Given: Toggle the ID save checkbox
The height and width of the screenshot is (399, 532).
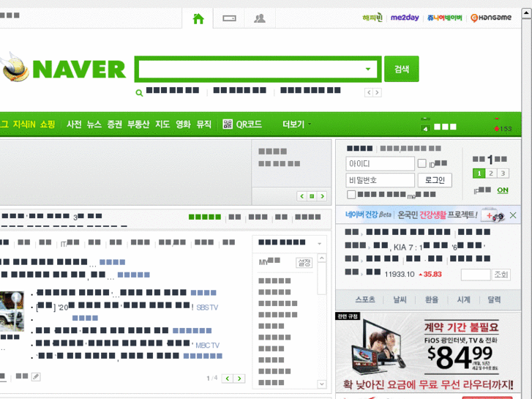Looking at the screenshot, I should [422, 163].
